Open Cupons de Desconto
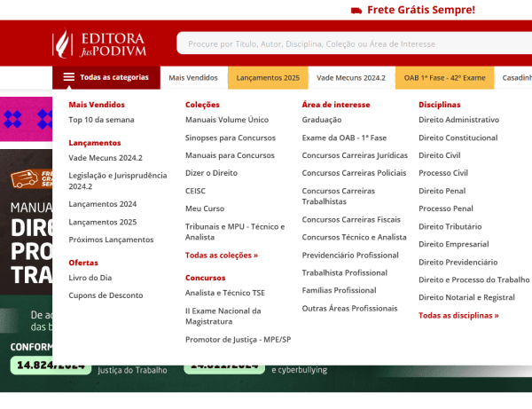Image resolution: width=532 pixels, height=409 pixels. tap(106, 295)
